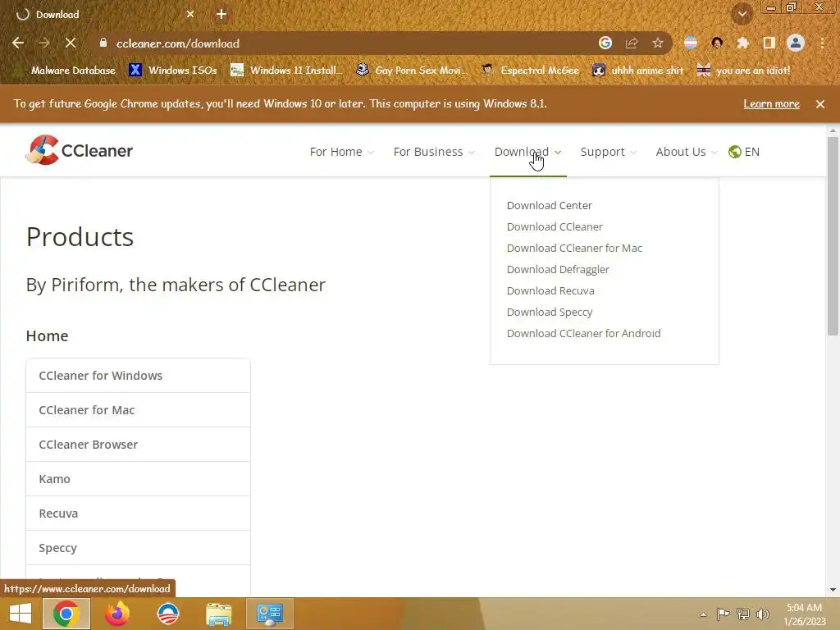Open the tab search dropdown arrow

click(x=742, y=15)
